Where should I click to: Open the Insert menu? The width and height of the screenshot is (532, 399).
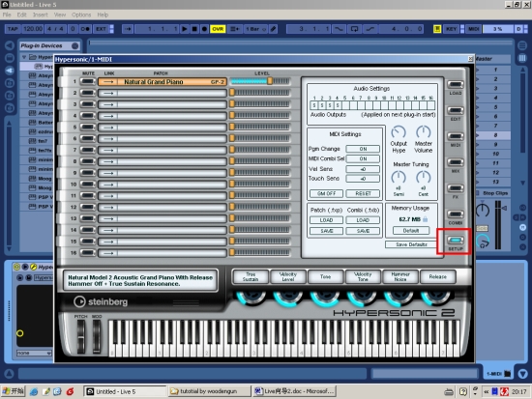40,14
